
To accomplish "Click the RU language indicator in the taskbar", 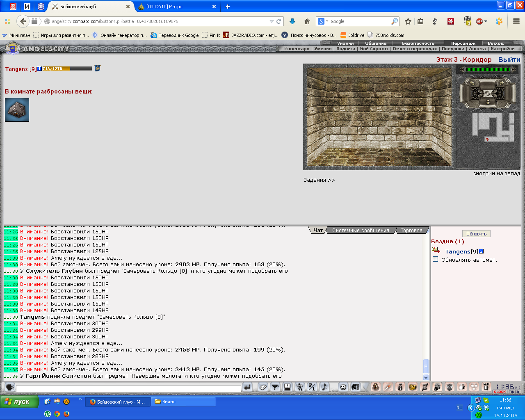I will [x=459, y=408].
